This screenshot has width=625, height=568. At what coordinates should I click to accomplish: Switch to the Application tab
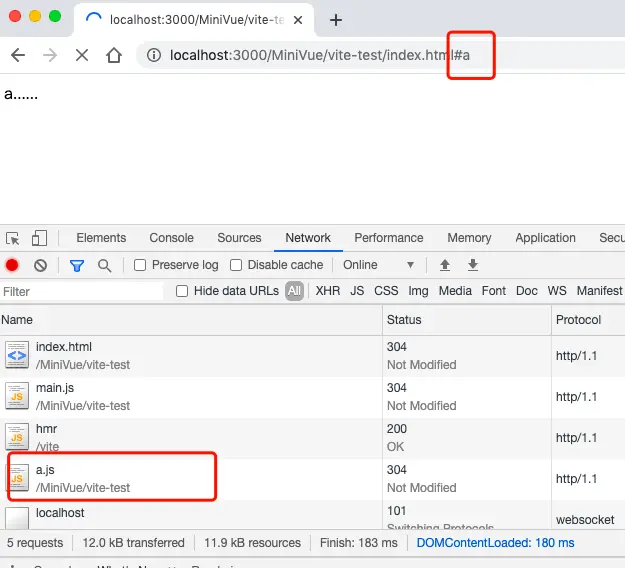click(545, 238)
